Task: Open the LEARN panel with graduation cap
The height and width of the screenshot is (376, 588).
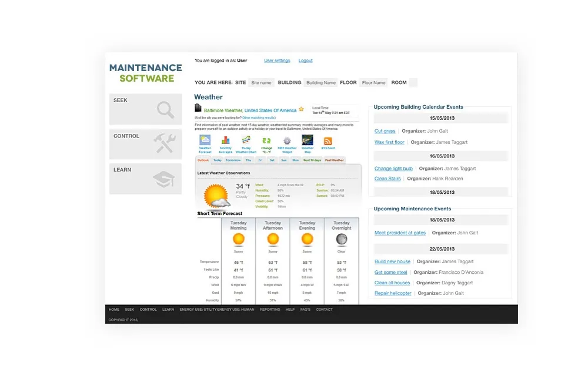Action: 145,179
